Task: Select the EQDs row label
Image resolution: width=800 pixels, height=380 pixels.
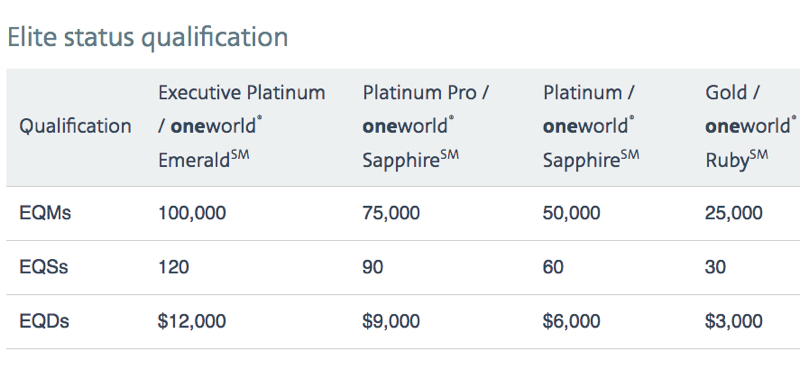Action: [44, 321]
